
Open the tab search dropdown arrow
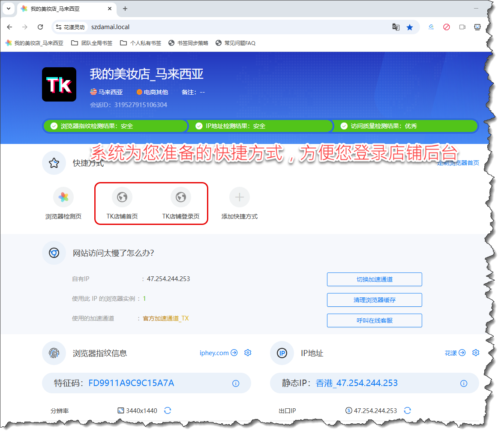(9, 9)
